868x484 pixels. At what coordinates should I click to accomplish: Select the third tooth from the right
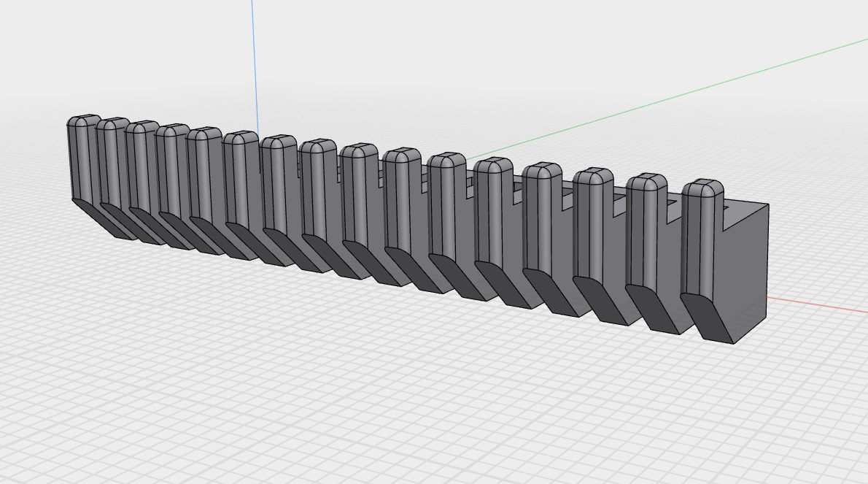click(x=591, y=226)
